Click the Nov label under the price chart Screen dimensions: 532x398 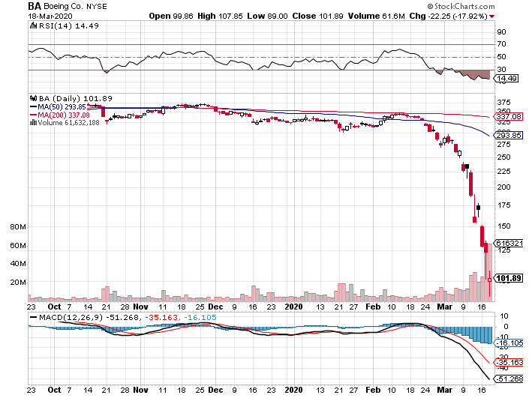coord(140,307)
